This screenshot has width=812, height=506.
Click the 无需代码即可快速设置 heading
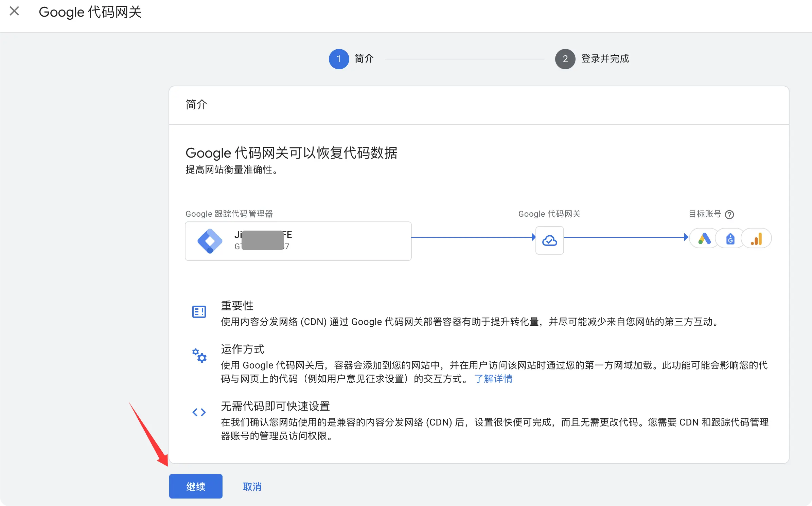click(276, 406)
